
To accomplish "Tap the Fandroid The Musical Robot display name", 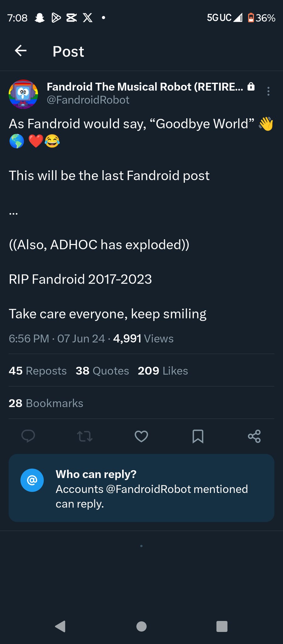I will (145, 87).
